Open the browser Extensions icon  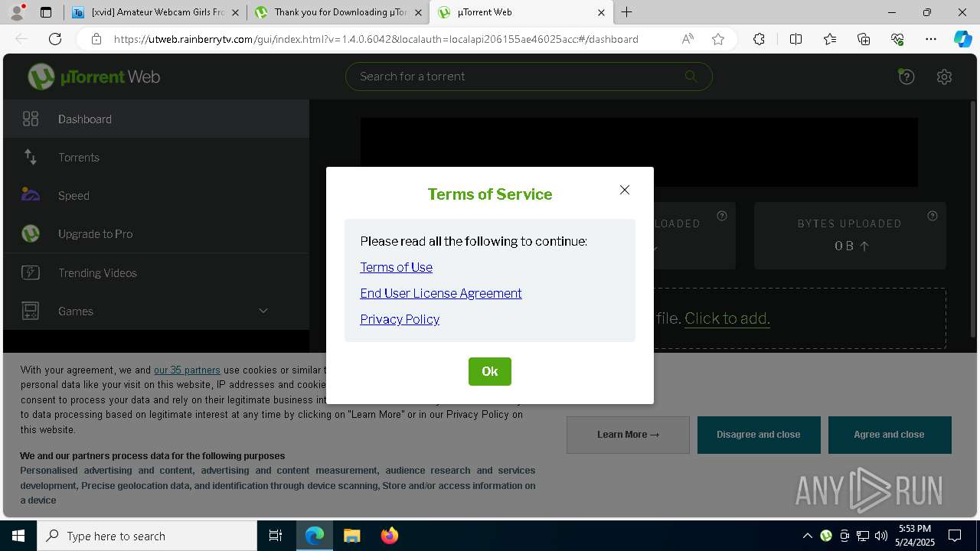[759, 39]
